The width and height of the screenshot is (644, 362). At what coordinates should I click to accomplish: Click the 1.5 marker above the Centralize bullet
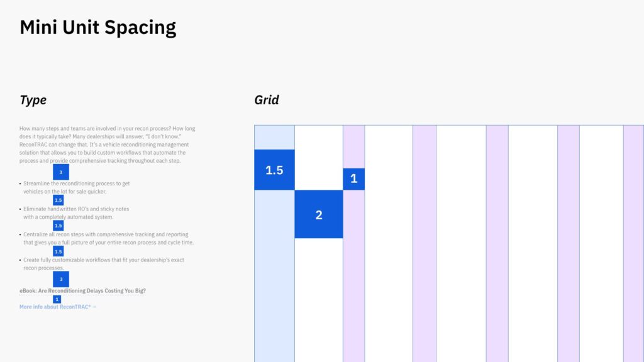point(58,226)
